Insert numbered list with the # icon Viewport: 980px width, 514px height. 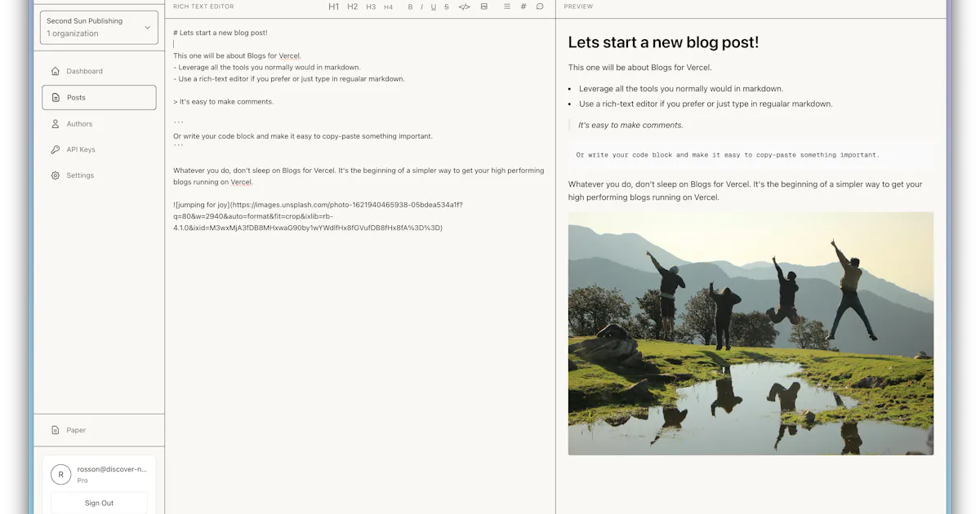pos(523,7)
